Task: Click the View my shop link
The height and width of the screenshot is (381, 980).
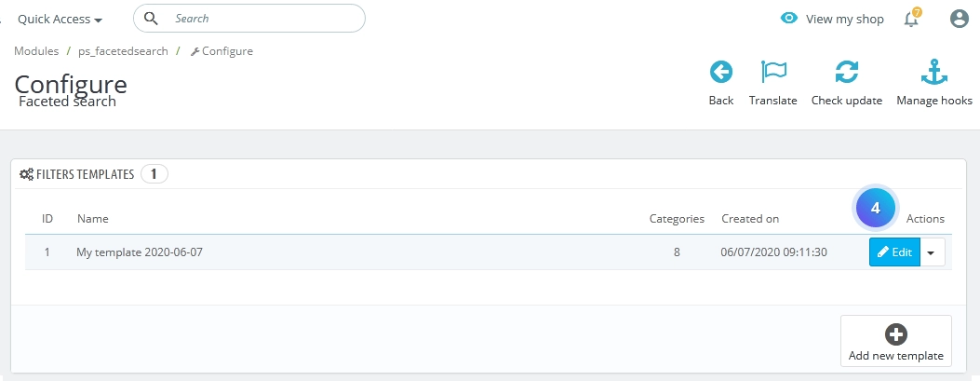Action: point(844,20)
